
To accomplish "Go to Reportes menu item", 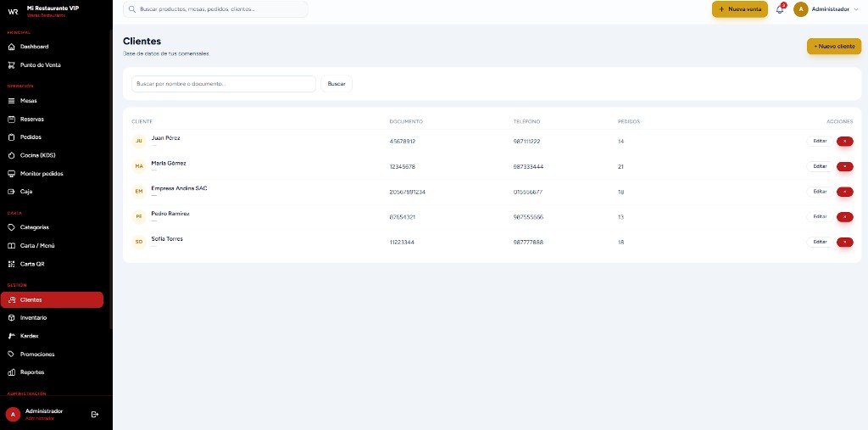I will (x=52, y=372).
